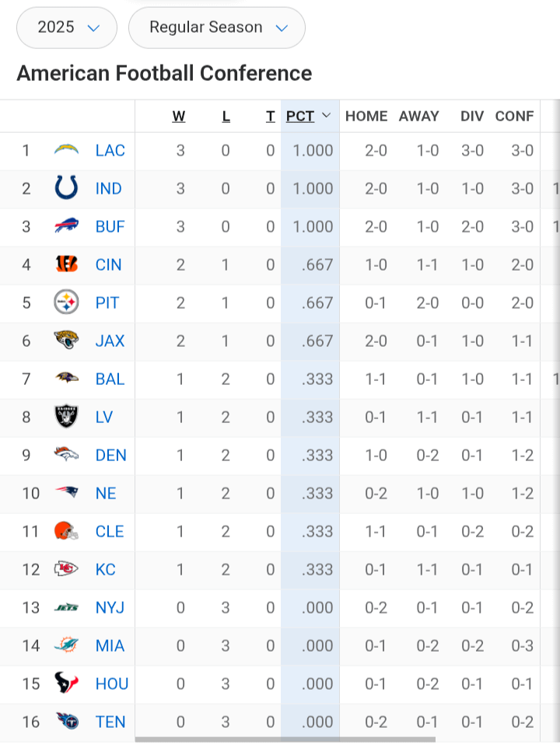The width and height of the screenshot is (560, 748).
Task: Sort standings by W column
Action: [x=179, y=116]
